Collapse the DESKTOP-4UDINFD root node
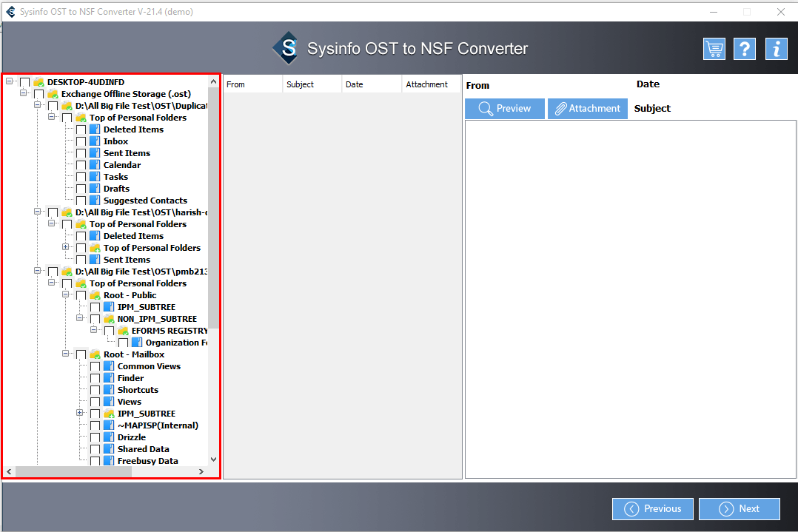The image size is (798, 532). coord(9,81)
